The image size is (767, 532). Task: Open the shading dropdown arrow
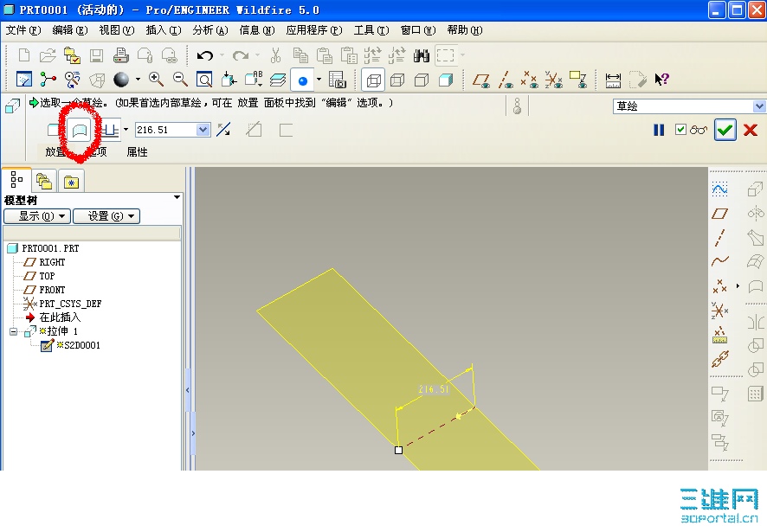(x=138, y=80)
